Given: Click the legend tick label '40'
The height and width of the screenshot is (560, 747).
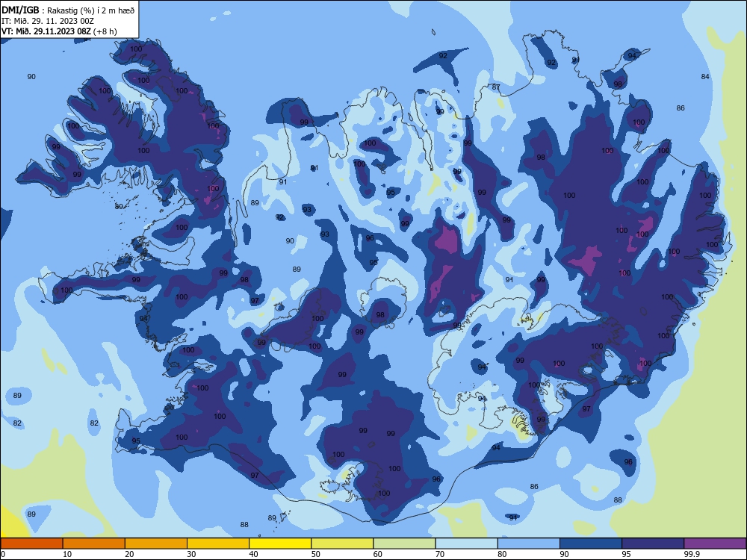Looking at the screenshot, I should (253, 554).
